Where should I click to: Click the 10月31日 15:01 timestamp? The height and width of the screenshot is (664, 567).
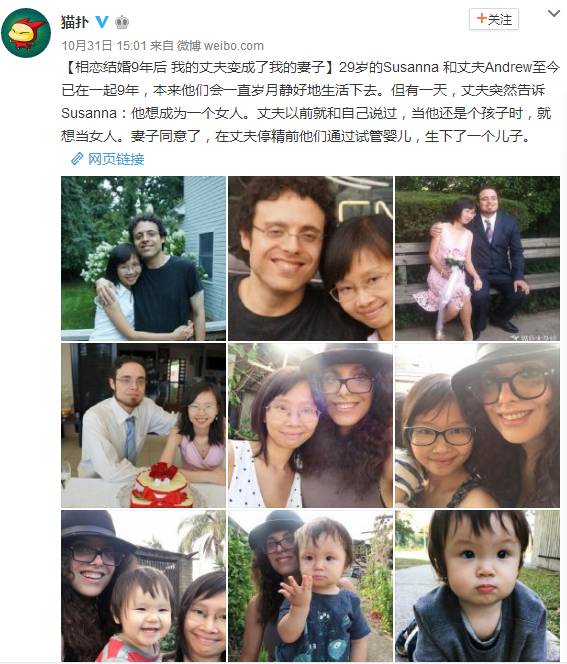pyautogui.click(x=104, y=45)
